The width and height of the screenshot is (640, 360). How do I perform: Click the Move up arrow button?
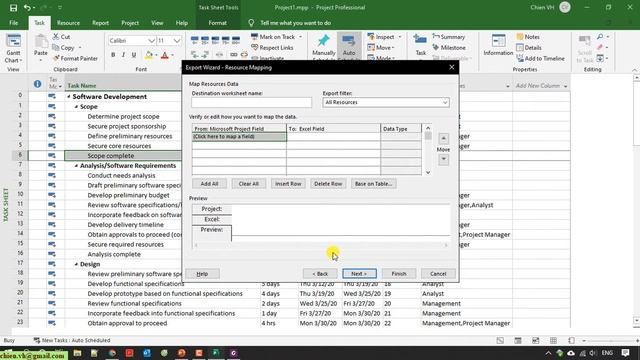click(444, 138)
